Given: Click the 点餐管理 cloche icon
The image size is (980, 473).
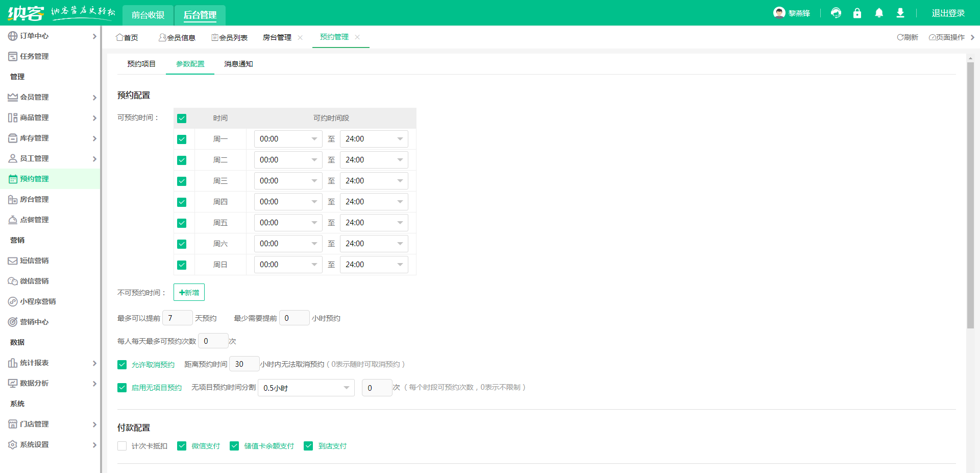Looking at the screenshot, I should tap(12, 220).
